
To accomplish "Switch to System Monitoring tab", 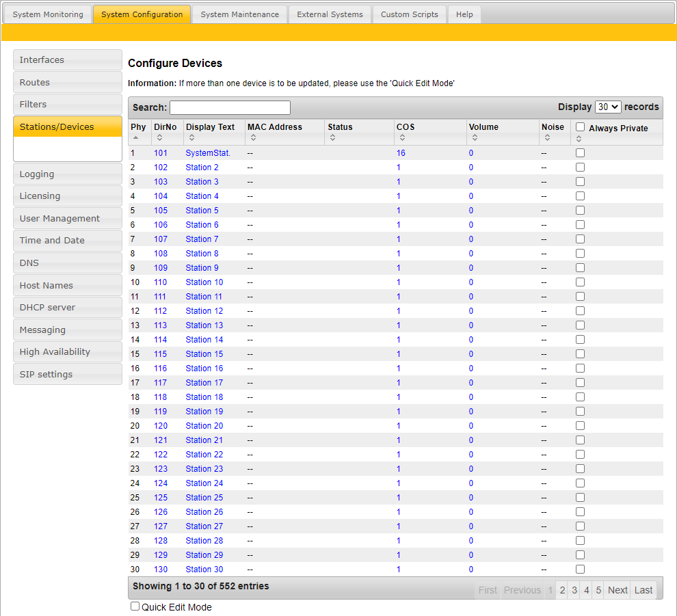I will 48,14.
